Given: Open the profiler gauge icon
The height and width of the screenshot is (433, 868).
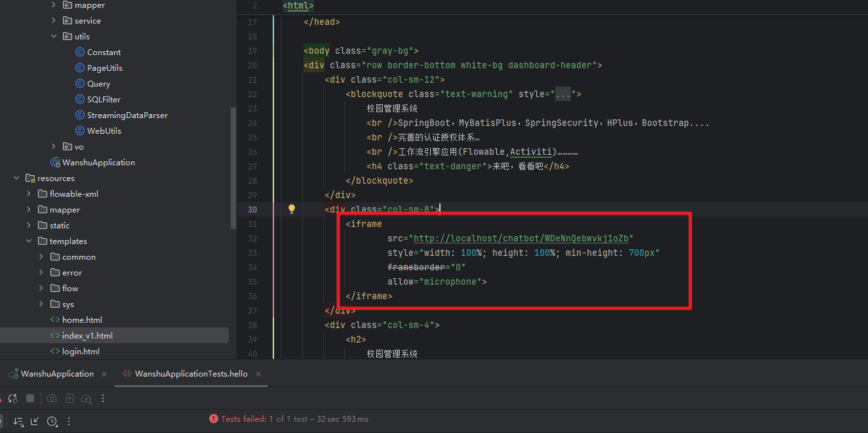Looking at the screenshot, I should coord(86,398).
